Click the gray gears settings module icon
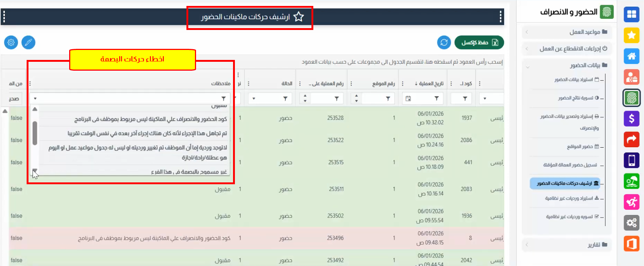 point(631,223)
